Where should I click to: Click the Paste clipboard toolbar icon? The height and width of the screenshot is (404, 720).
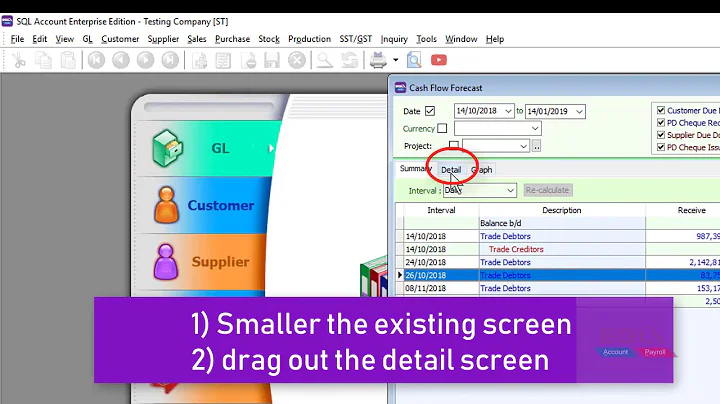(x=68, y=60)
